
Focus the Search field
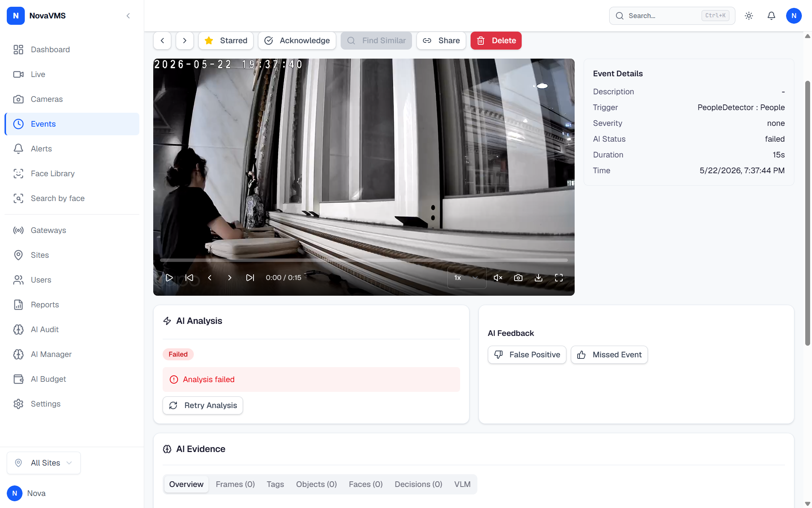672,16
